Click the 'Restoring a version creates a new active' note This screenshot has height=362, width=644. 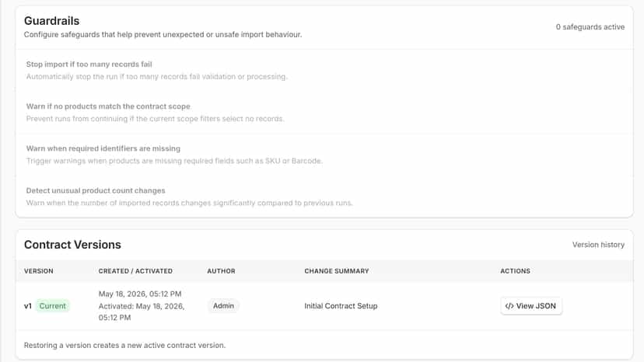click(x=124, y=345)
